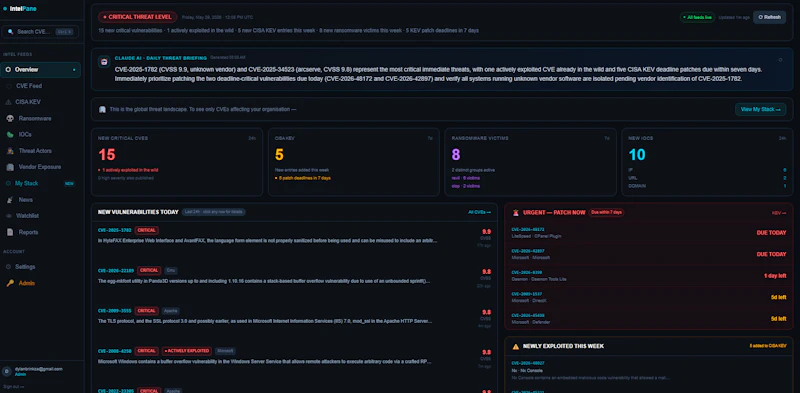Click the added to CISA KEV label
The image size is (800, 393).
768,346
